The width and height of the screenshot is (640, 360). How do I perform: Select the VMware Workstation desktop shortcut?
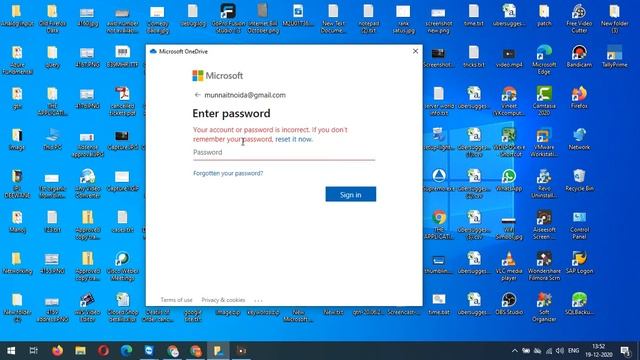(x=544, y=143)
